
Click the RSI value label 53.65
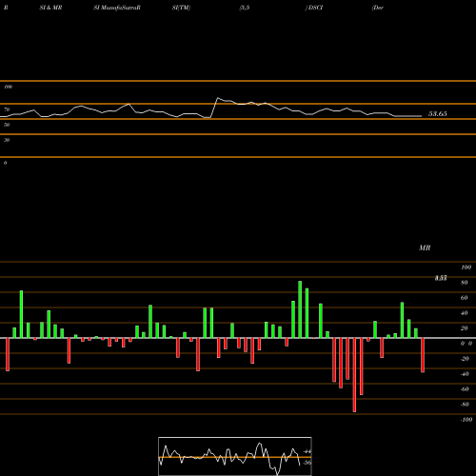tap(438, 114)
